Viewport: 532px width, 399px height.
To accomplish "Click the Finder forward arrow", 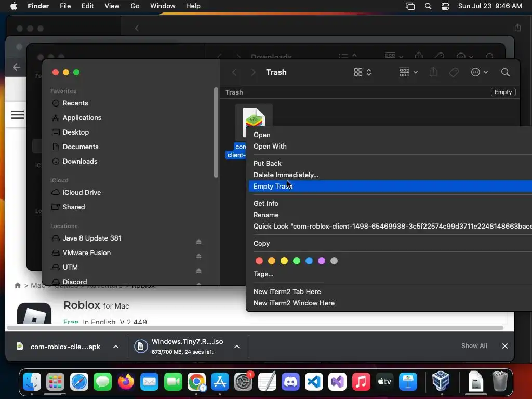I will pos(253,72).
